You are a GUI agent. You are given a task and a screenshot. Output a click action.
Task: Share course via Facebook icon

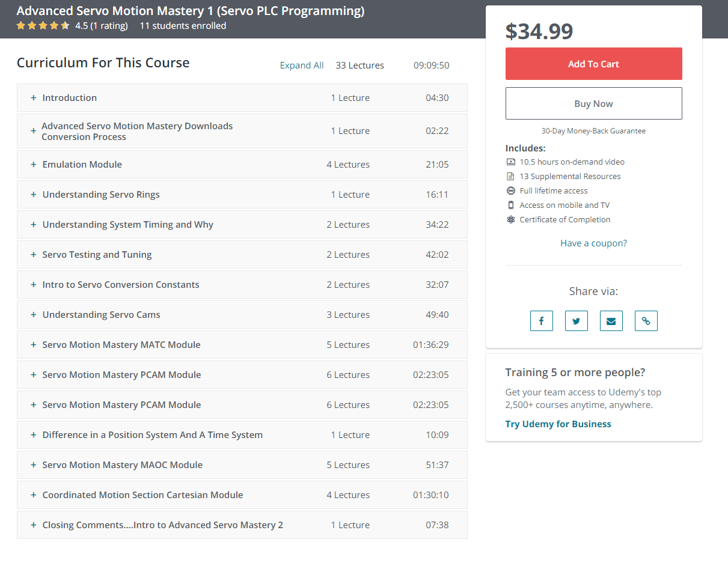(541, 321)
